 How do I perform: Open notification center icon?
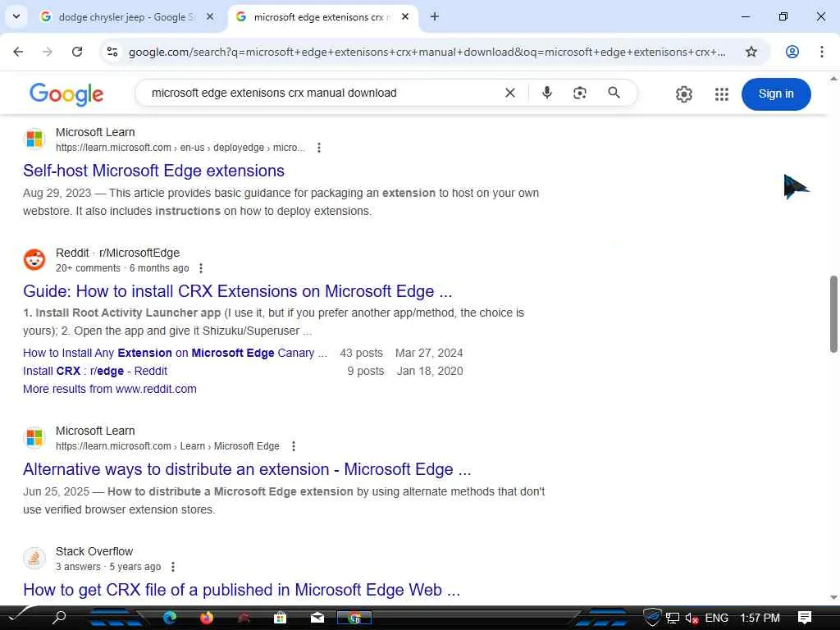[x=805, y=618]
